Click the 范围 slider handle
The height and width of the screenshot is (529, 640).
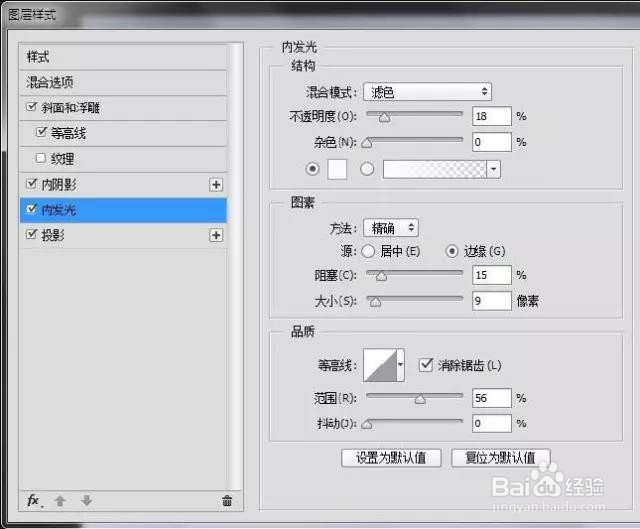pyautogui.click(x=420, y=399)
